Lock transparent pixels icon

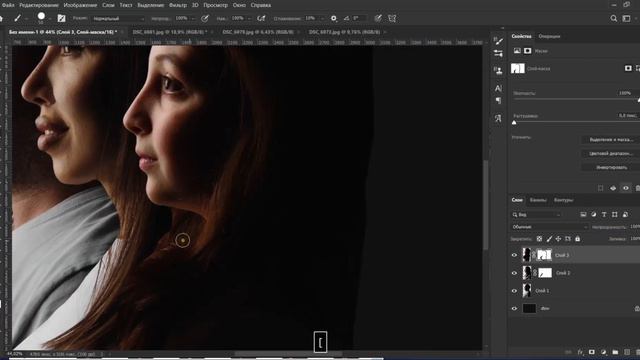click(x=539, y=239)
